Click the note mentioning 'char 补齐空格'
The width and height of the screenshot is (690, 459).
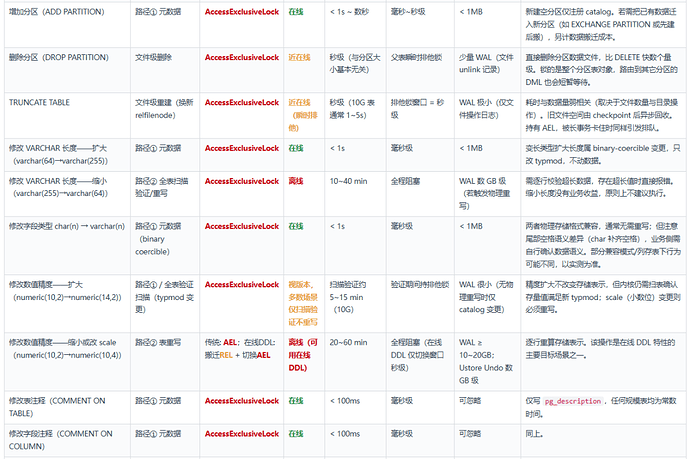[603, 245]
